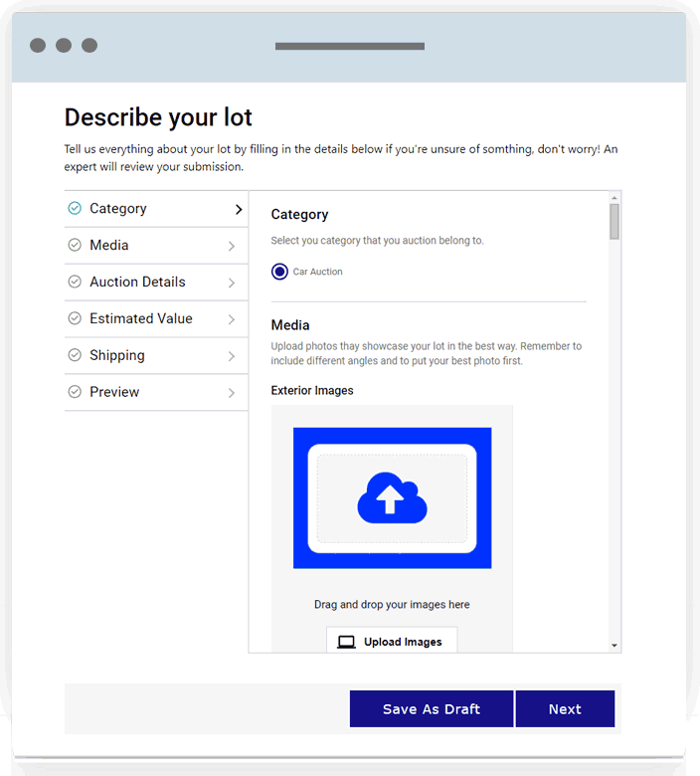The image size is (700, 776).
Task: Click the Estimated Value checkmark icon
Action: (75, 318)
